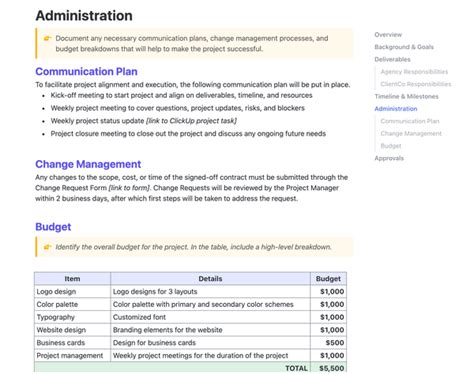Click the Change Requests paragraph text

click(192, 188)
